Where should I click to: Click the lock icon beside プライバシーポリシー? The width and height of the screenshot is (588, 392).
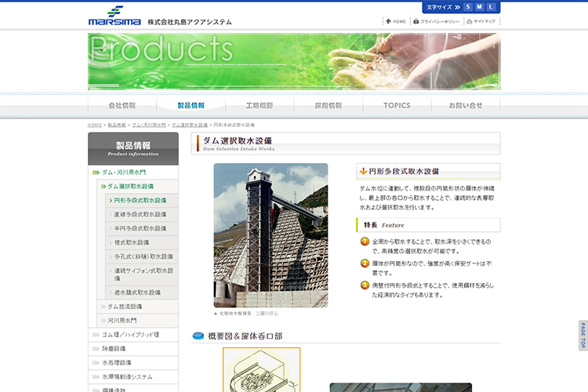coord(416,21)
